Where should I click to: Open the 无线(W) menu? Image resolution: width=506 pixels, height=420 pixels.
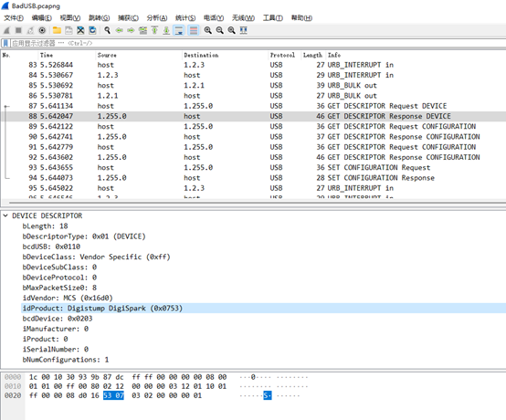[243, 18]
